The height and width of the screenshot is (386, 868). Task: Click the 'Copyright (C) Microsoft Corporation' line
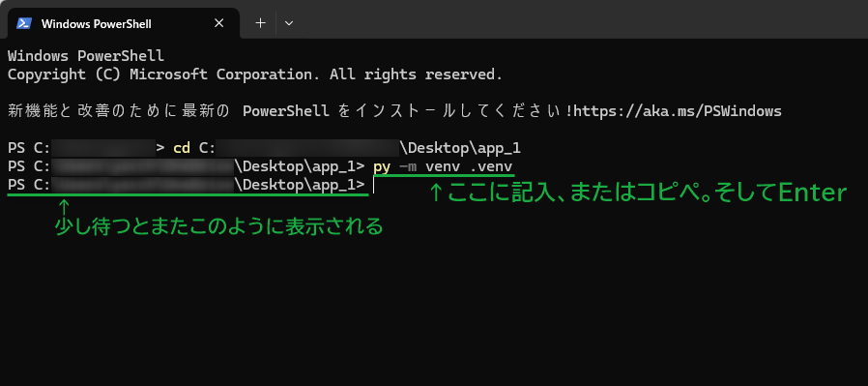click(x=255, y=74)
